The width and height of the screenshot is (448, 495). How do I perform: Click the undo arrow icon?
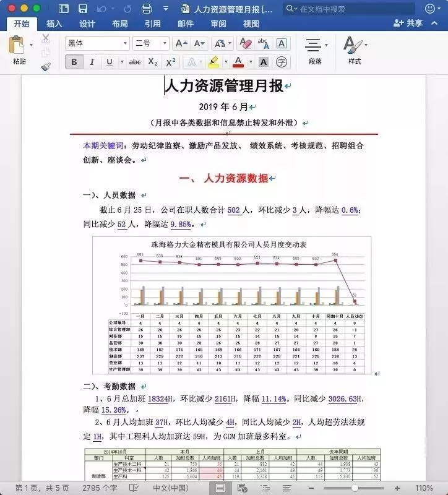coord(101,9)
